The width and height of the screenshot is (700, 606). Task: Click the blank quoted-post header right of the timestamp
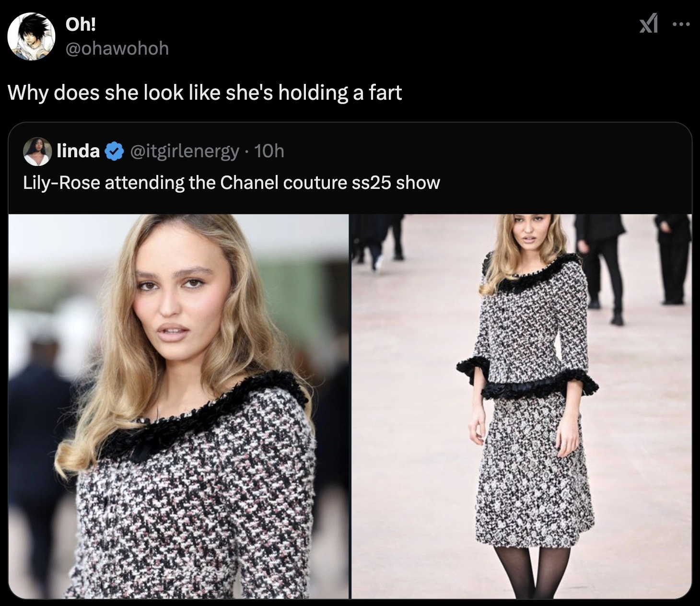point(479,151)
